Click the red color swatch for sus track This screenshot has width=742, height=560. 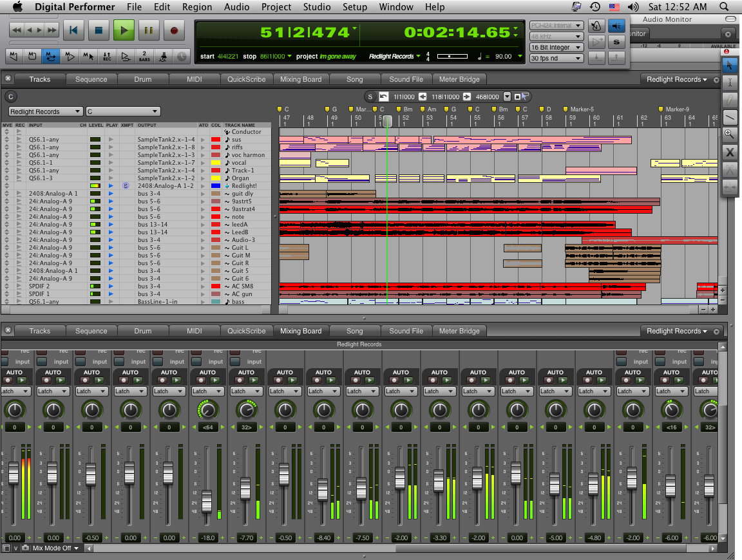[216, 140]
